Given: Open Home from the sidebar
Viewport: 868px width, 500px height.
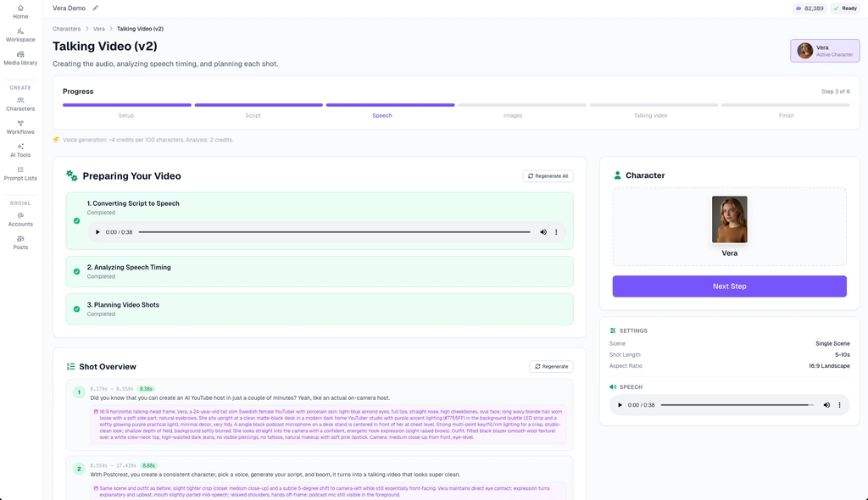Looking at the screenshot, I should pyautogui.click(x=20, y=11).
